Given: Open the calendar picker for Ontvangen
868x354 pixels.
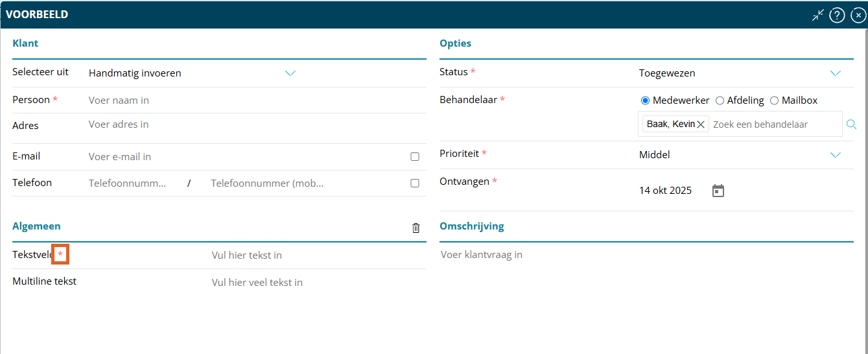Looking at the screenshot, I should click(718, 191).
